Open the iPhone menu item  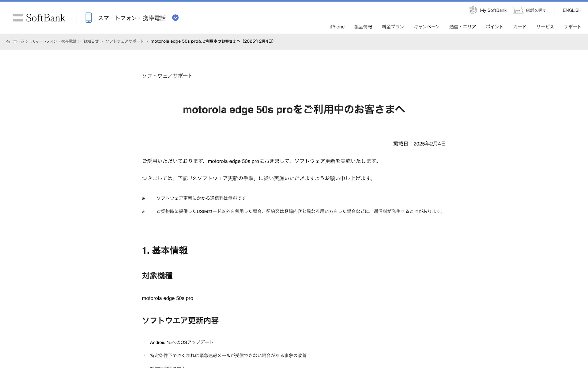pos(337,27)
